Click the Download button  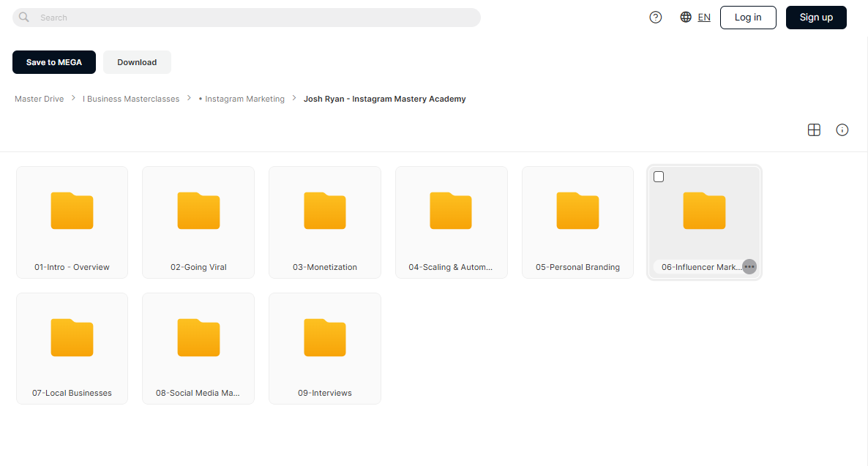point(137,62)
